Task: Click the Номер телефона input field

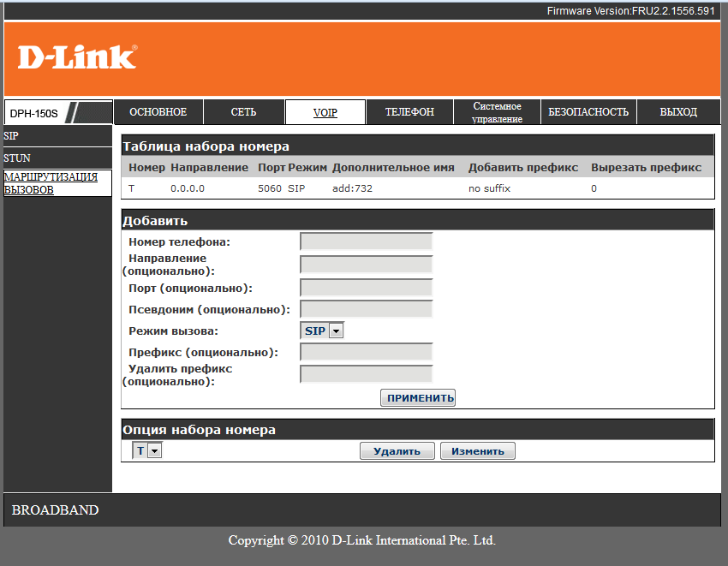Action: [366, 241]
